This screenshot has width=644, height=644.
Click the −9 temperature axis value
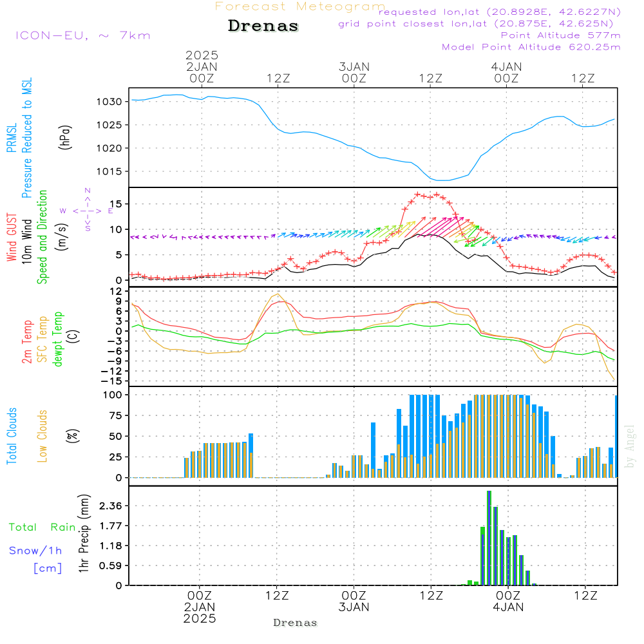click(115, 361)
